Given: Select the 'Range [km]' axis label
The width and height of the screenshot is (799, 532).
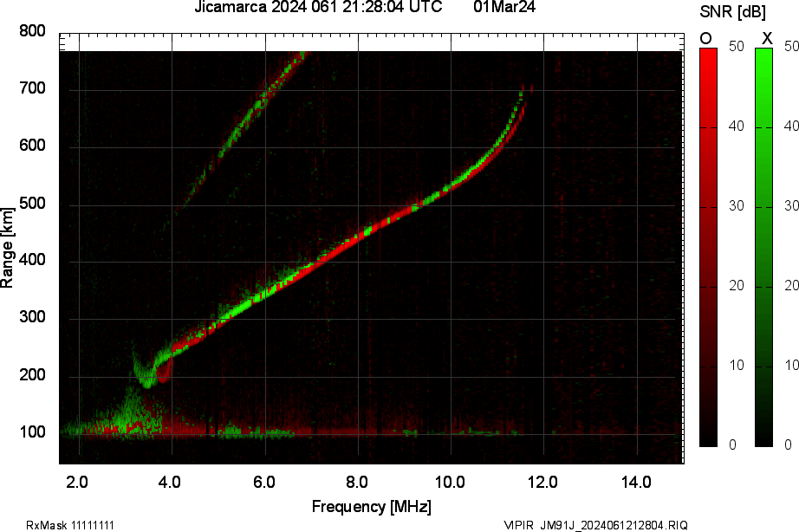Looking at the screenshot, I should click(8, 248).
